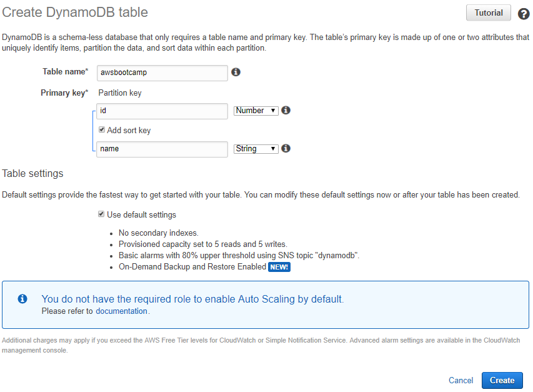Cancel the table creation
533x392 pixels.
point(461,380)
